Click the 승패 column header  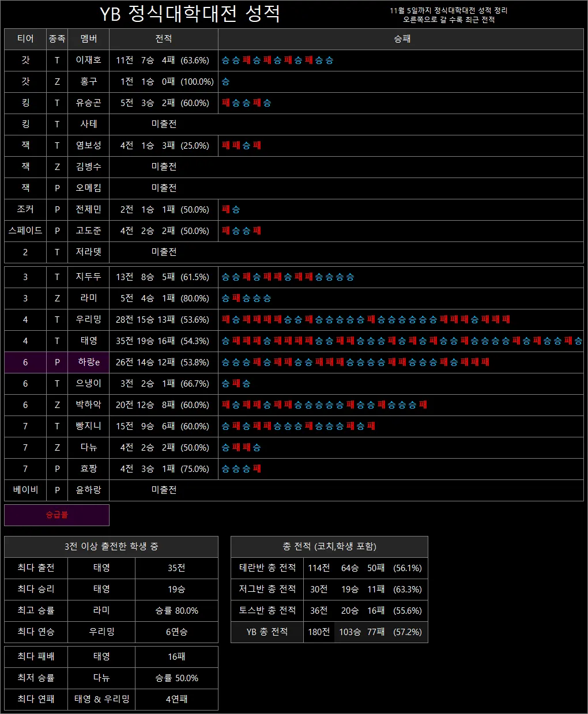coord(402,39)
